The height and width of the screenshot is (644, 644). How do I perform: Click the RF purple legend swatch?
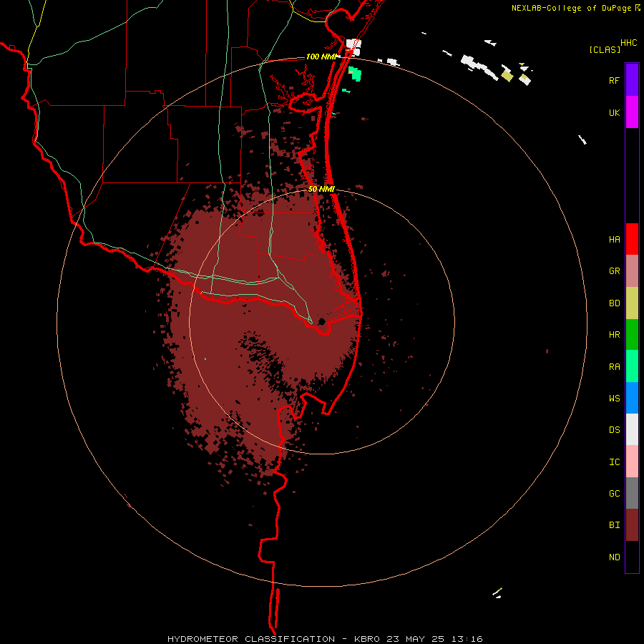[x=632, y=80]
